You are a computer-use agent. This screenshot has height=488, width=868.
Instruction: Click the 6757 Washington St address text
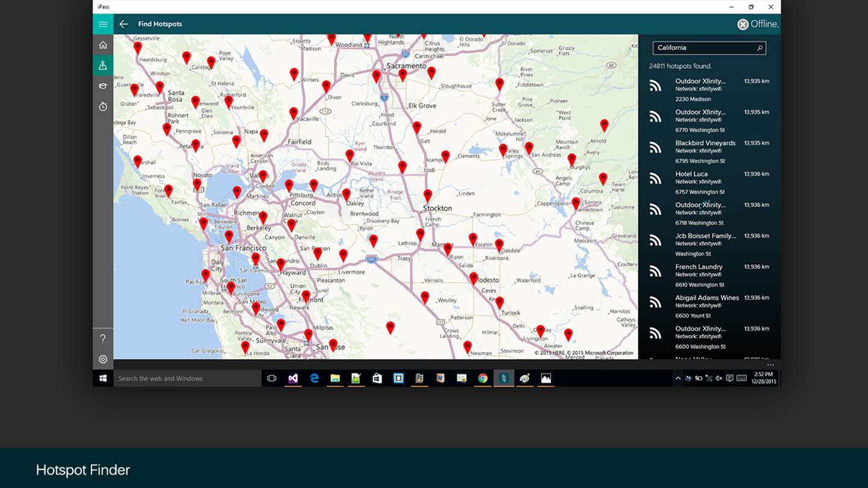pos(700,192)
